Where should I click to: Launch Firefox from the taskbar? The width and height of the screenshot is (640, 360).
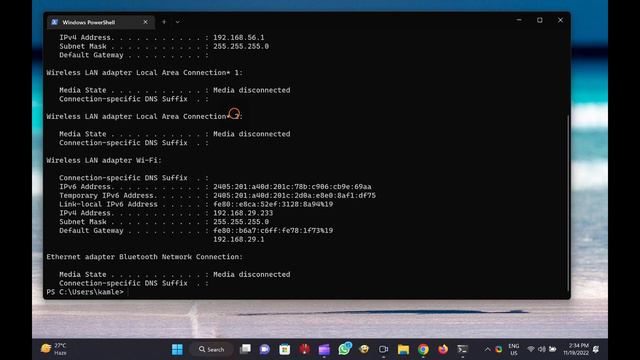(443, 349)
